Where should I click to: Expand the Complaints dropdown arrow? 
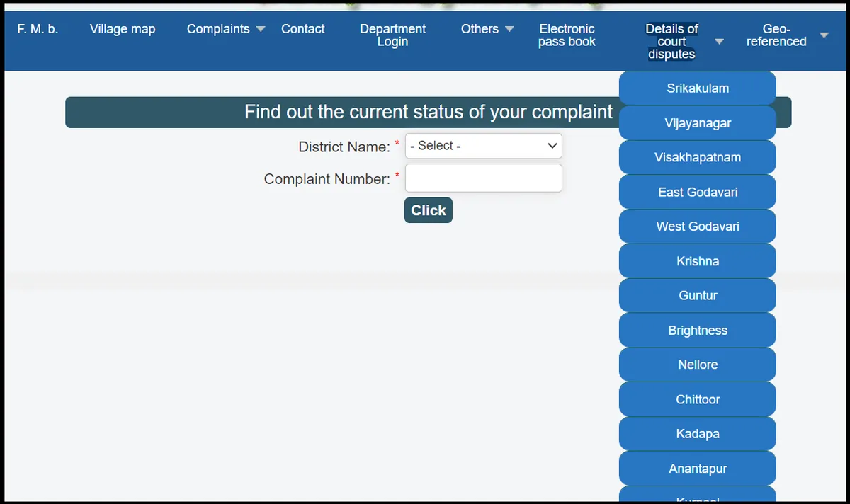click(260, 29)
